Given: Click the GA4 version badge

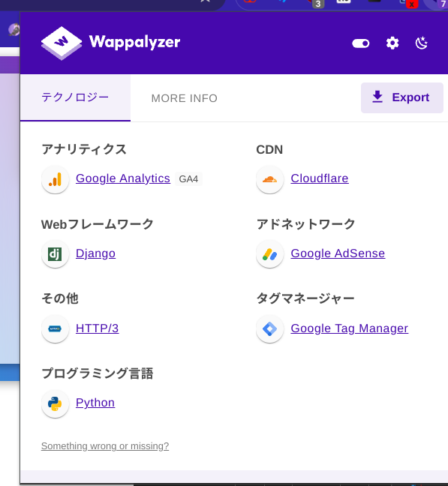Looking at the screenshot, I should pyautogui.click(x=188, y=179).
